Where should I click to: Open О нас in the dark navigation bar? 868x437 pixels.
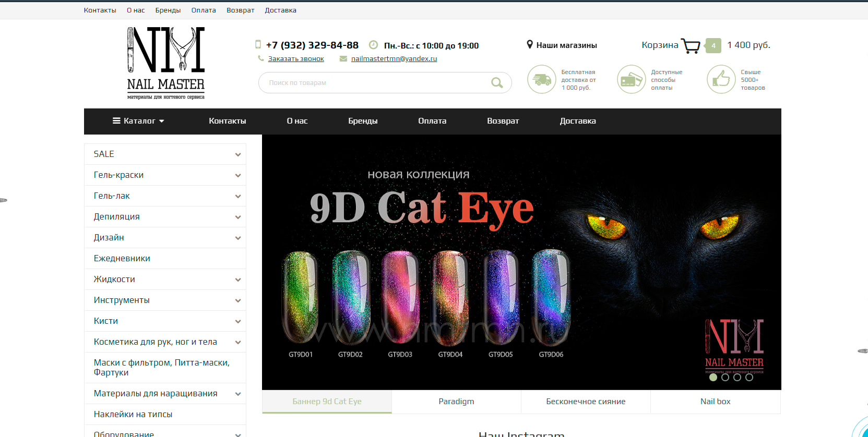point(297,120)
